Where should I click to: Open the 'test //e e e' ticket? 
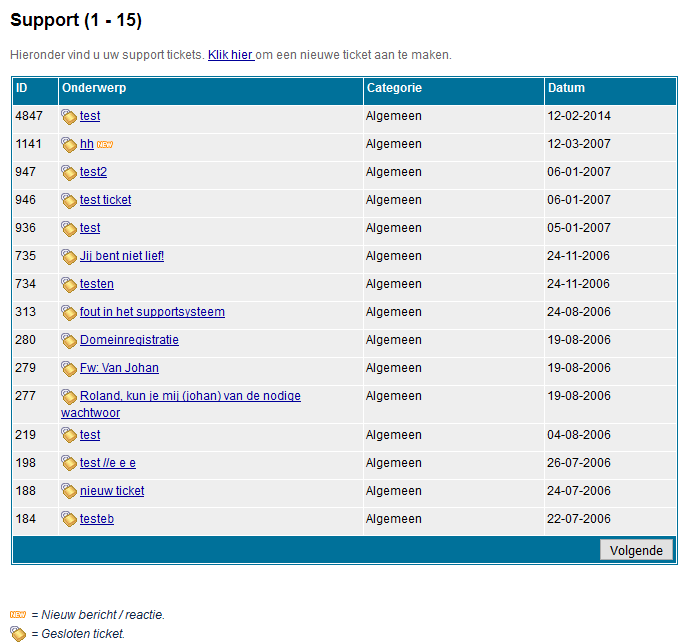(x=108, y=463)
